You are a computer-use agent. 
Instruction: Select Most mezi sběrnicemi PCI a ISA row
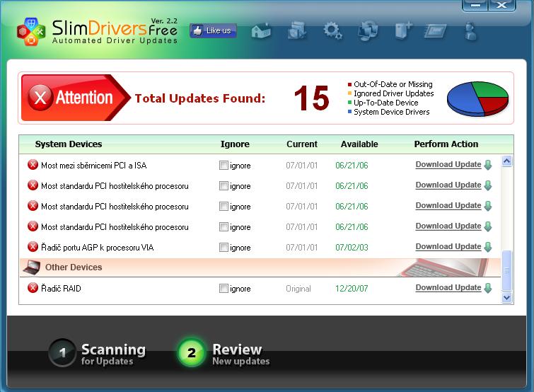(x=260, y=165)
